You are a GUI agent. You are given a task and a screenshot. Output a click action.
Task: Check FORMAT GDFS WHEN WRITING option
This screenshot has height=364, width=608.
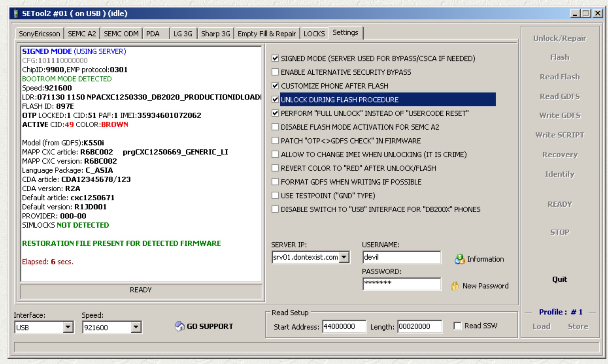pos(275,182)
